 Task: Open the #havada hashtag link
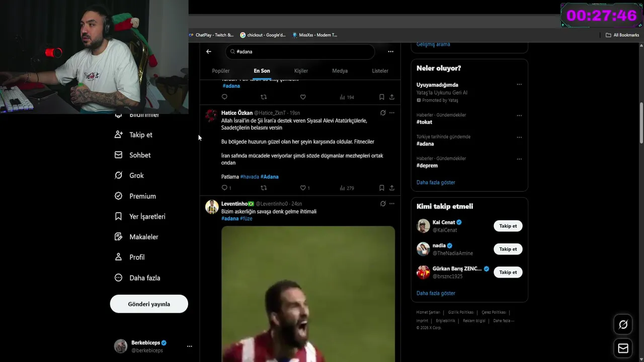(x=250, y=176)
